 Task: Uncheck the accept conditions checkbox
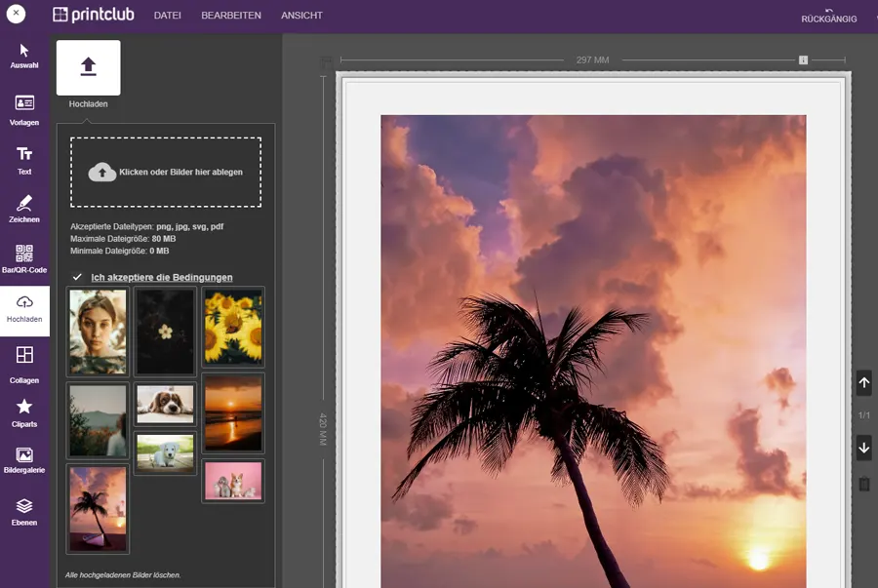(x=77, y=277)
